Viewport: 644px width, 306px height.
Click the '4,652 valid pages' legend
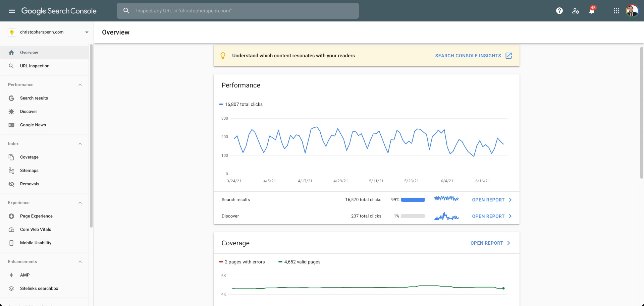click(x=300, y=262)
